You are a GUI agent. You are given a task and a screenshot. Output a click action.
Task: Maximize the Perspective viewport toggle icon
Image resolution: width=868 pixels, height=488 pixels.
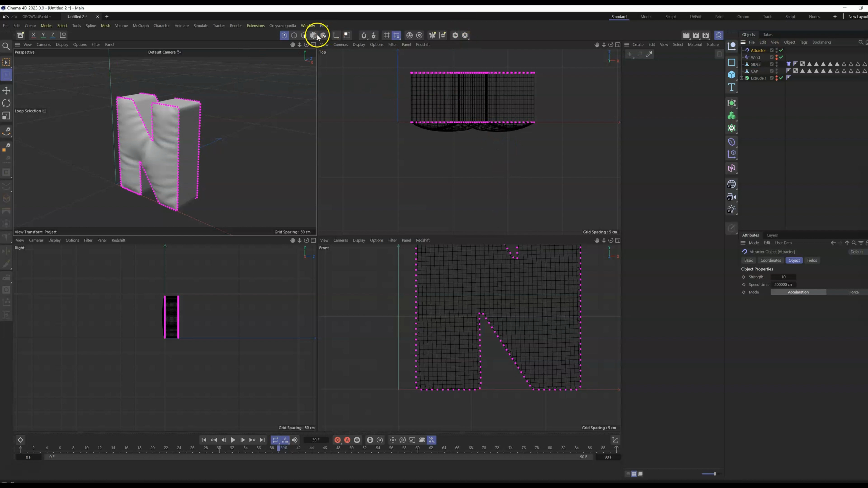click(313, 45)
